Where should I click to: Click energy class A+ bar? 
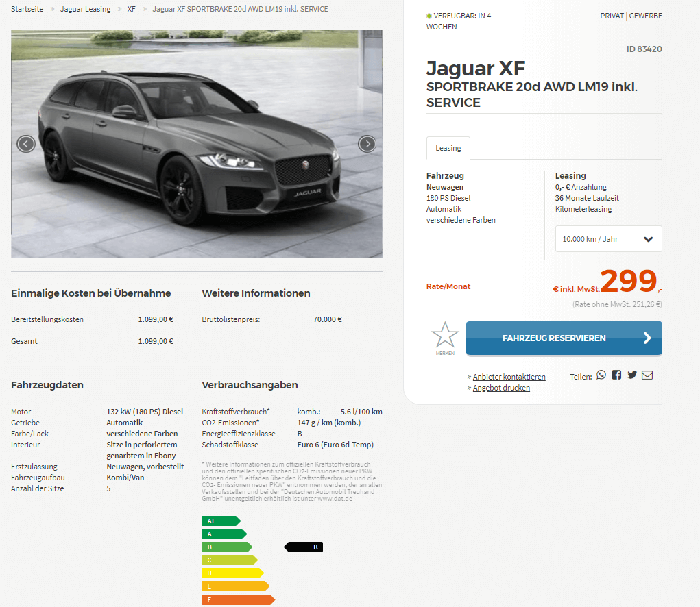pos(221,521)
